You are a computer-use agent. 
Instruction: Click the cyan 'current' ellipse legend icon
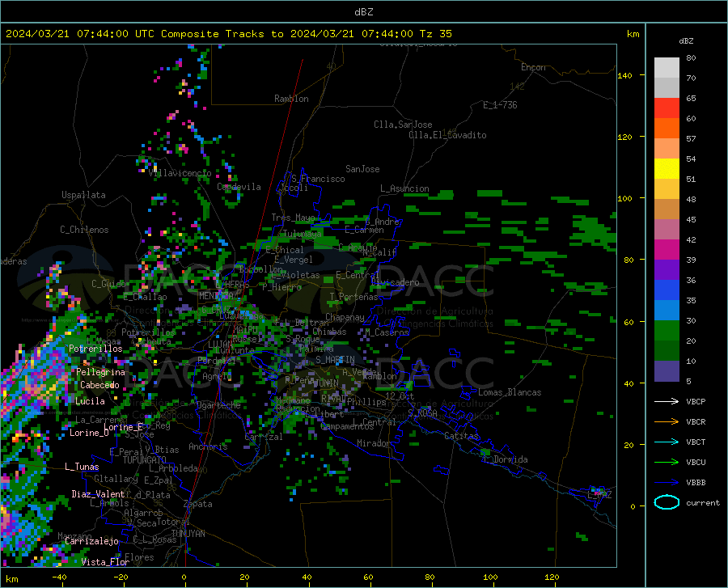coord(667,502)
